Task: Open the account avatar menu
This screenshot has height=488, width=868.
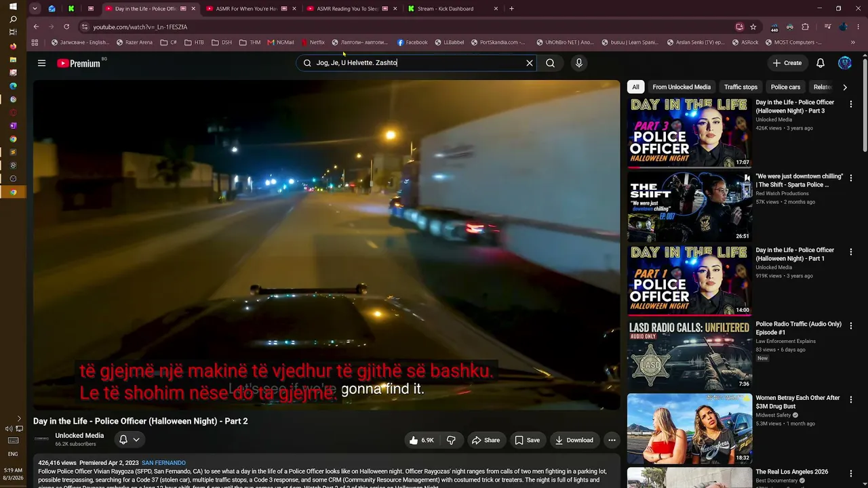Action: pos(845,63)
